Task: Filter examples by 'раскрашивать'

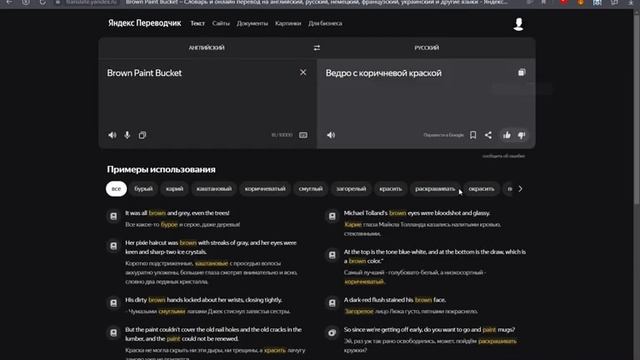Action: click(435, 189)
